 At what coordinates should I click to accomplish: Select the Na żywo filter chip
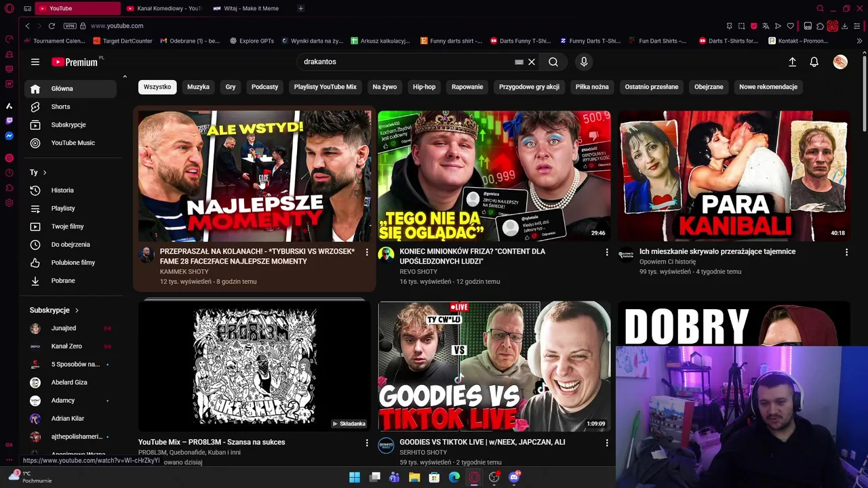[384, 87]
